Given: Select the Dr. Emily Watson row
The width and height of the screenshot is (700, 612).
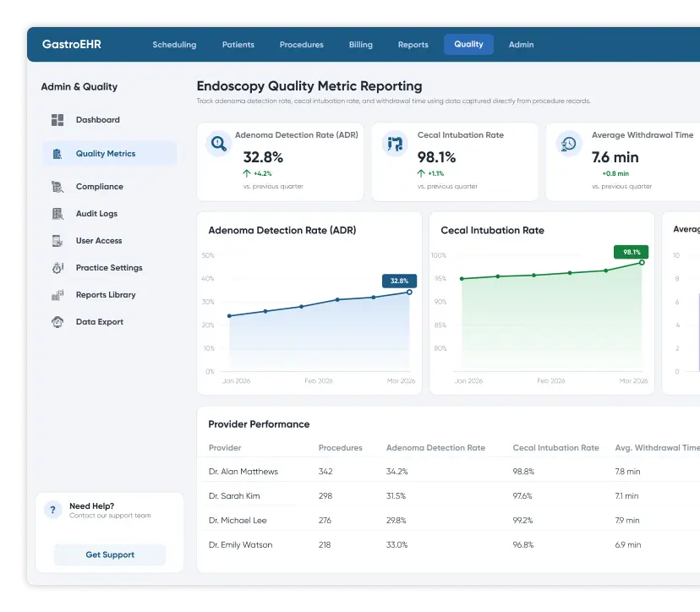Looking at the screenshot, I should pos(448,544).
